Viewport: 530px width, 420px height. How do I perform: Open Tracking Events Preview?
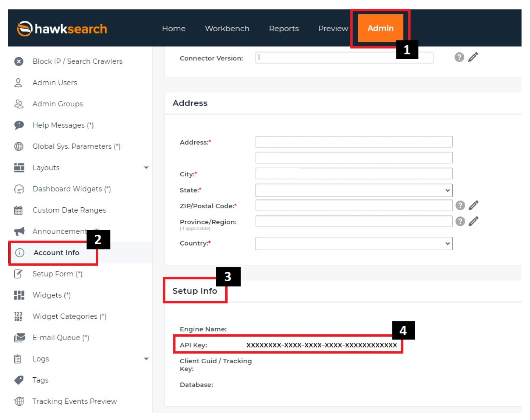tap(75, 401)
